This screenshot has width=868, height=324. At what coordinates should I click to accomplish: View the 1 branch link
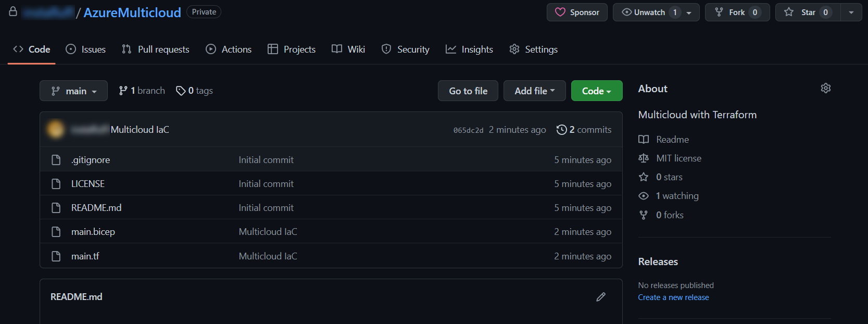pyautogui.click(x=142, y=91)
